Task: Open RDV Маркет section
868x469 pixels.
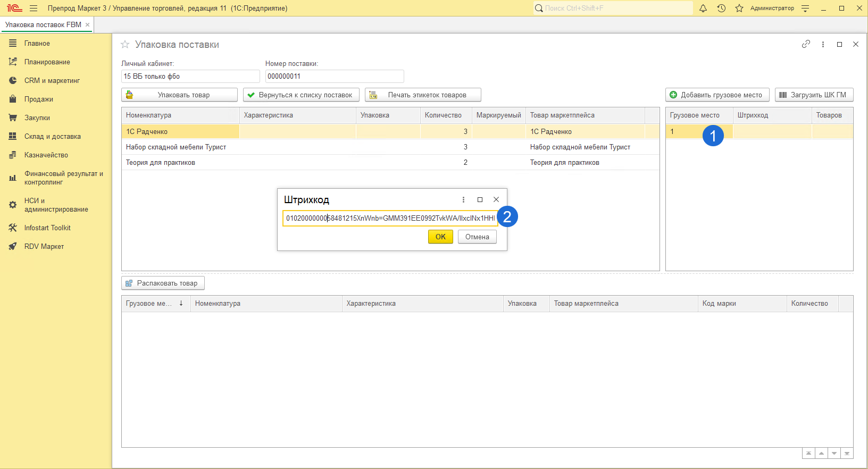Action: 44,246
